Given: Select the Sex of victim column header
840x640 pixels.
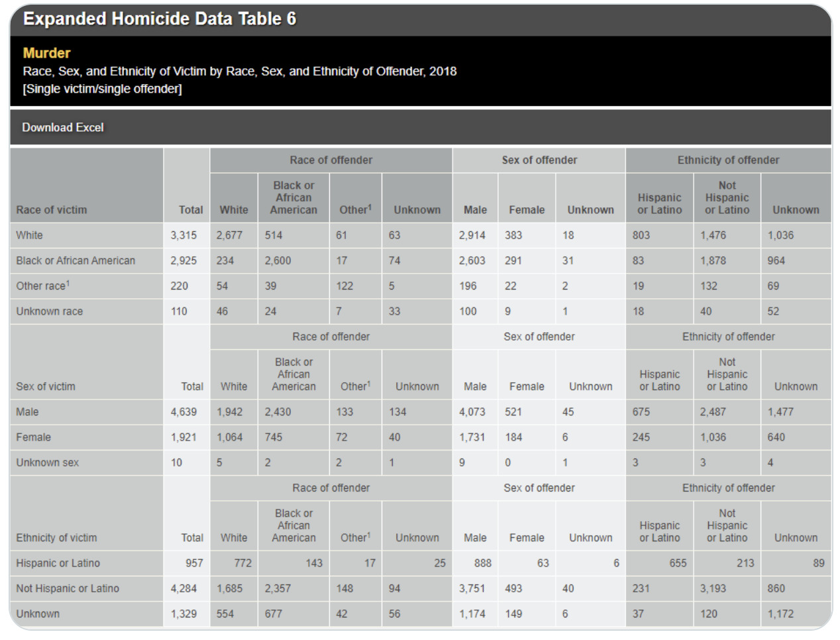Looking at the screenshot, I should point(46,386).
